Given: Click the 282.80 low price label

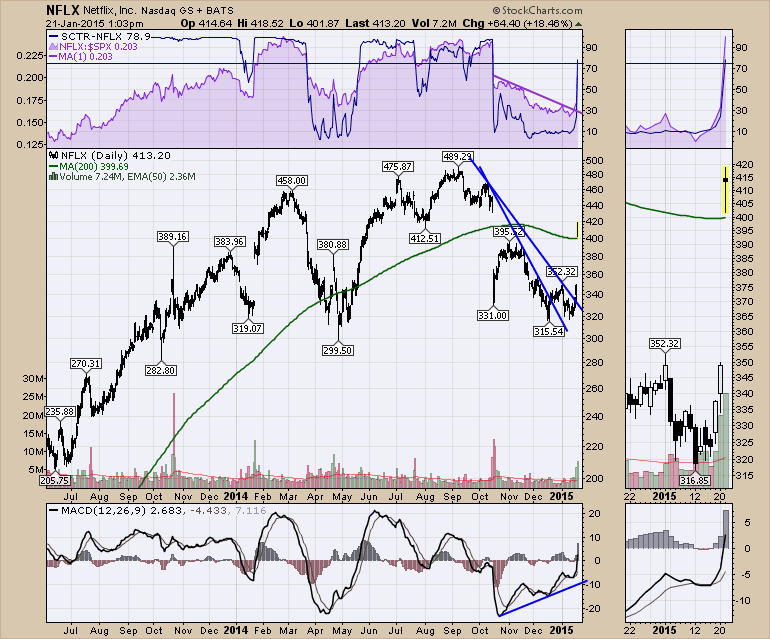Looking at the screenshot, I should [x=161, y=370].
